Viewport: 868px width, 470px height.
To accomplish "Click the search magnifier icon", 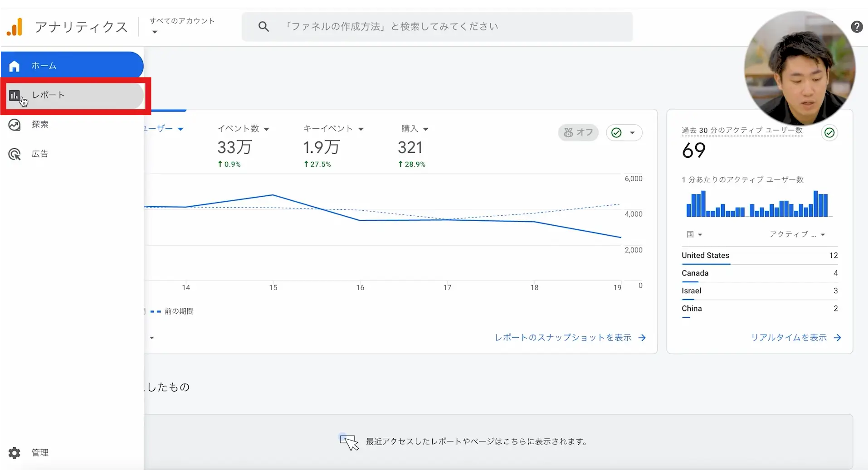I will tap(263, 27).
